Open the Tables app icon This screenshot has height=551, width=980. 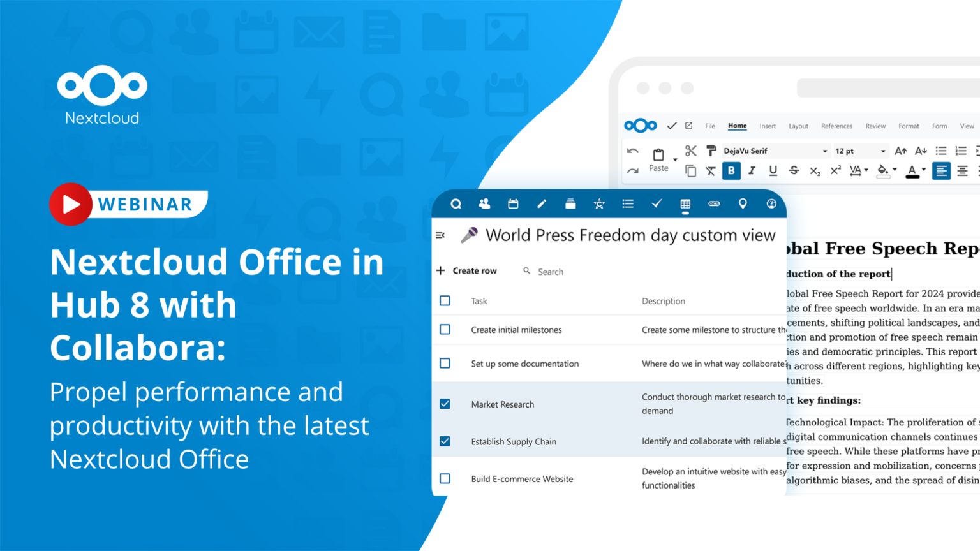[x=685, y=203]
